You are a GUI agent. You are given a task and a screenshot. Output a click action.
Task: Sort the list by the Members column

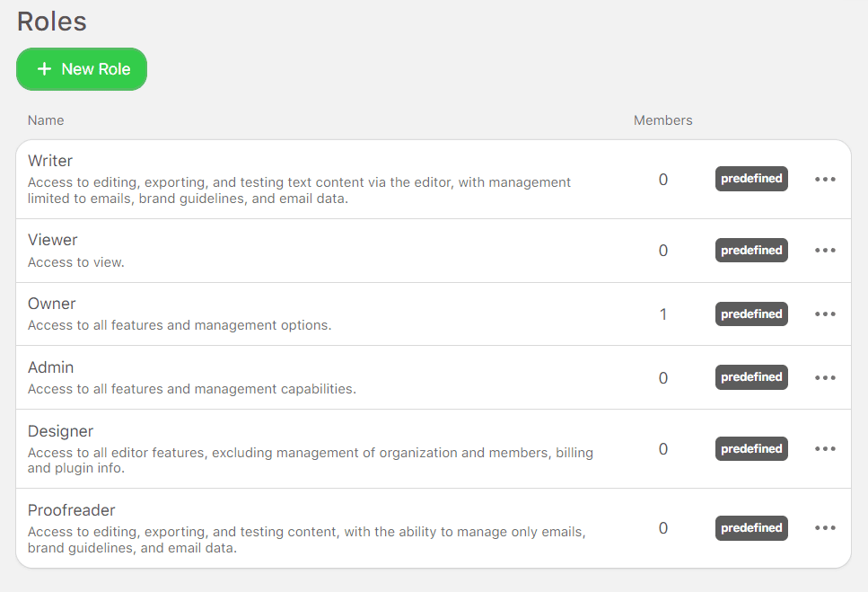click(662, 119)
